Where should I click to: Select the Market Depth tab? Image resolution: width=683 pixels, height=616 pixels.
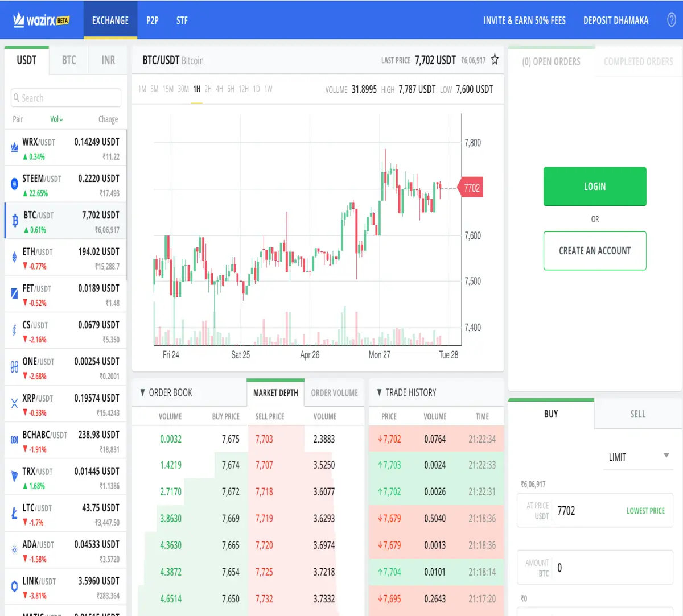pos(275,393)
